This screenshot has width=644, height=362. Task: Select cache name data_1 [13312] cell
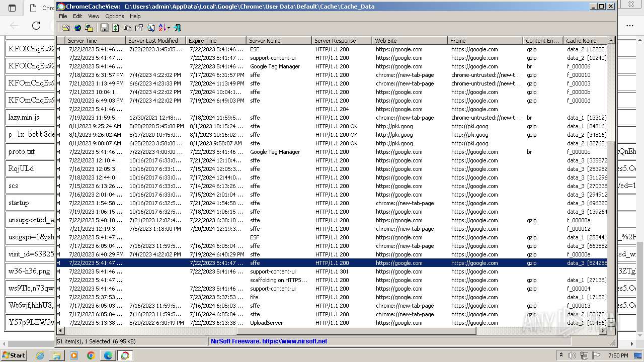click(x=587, y=118)
